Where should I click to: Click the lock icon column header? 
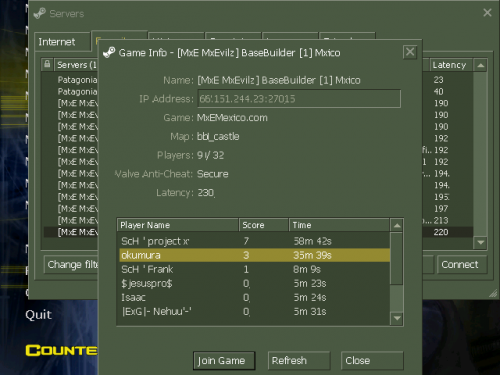(x=47, y=65)
